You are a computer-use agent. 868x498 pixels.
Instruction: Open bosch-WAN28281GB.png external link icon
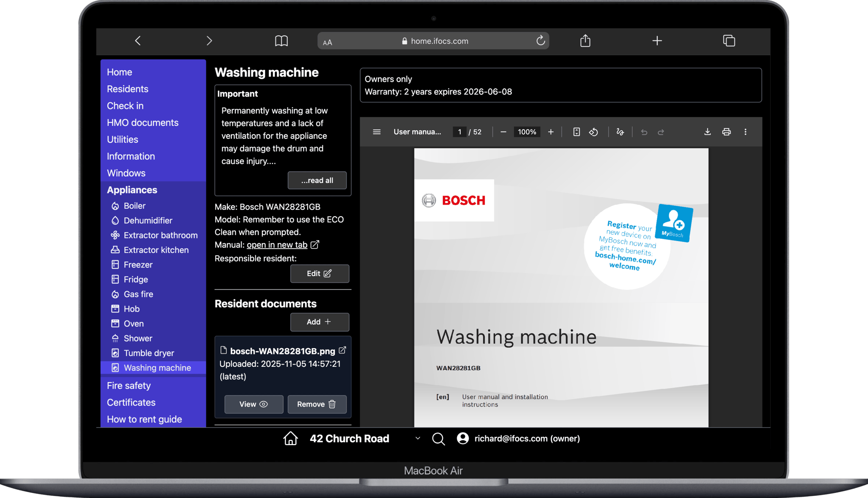pos(342,350)
